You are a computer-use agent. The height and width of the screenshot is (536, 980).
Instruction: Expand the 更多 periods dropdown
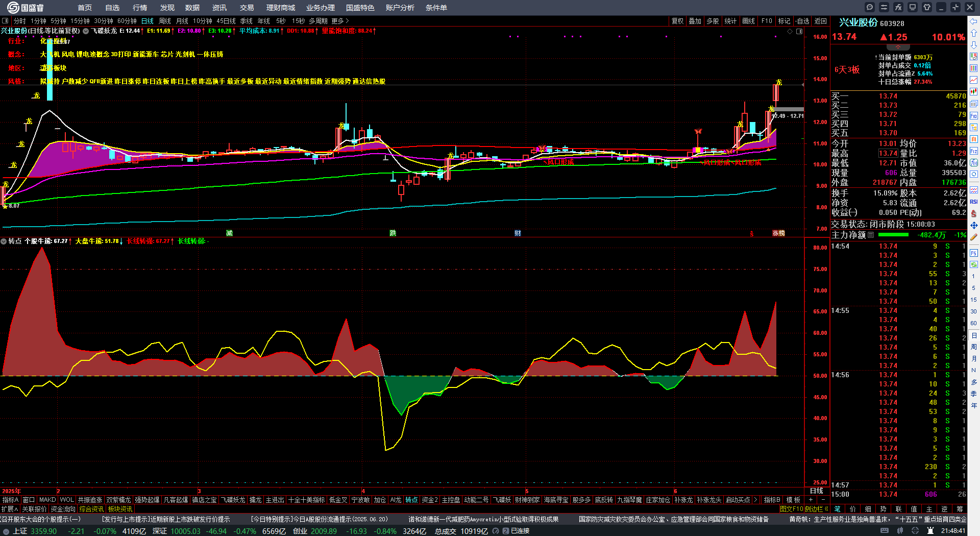[340, 21]
